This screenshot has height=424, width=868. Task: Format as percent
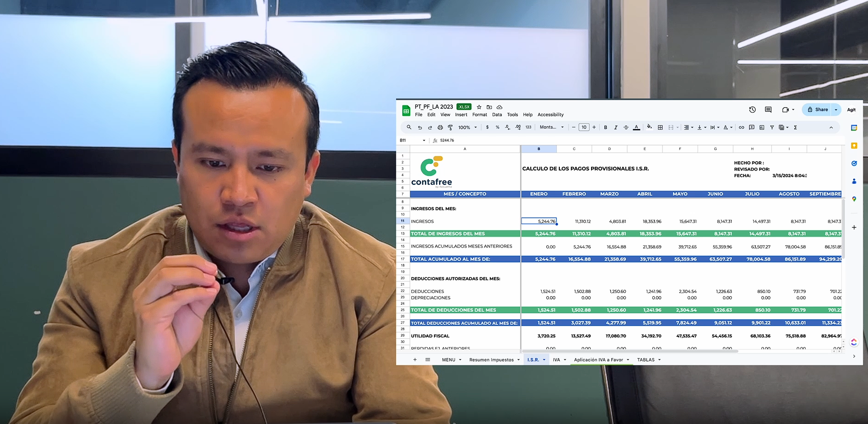tap(498, 127)
